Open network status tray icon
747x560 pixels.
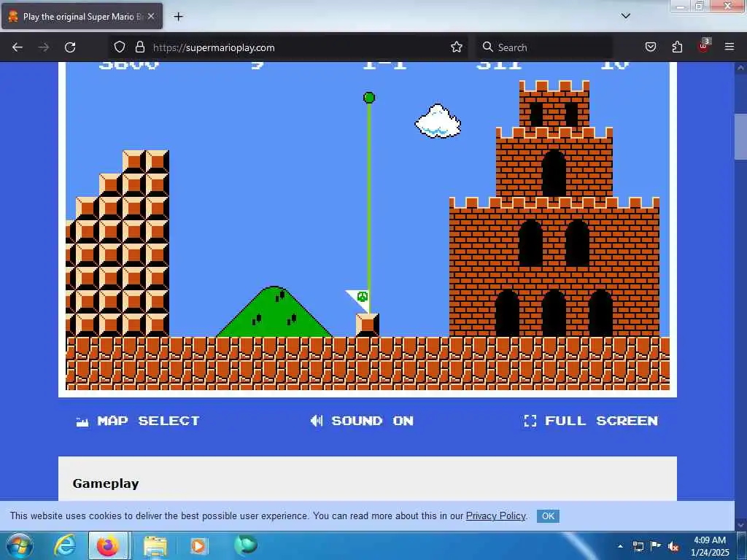tap(638, 546)
